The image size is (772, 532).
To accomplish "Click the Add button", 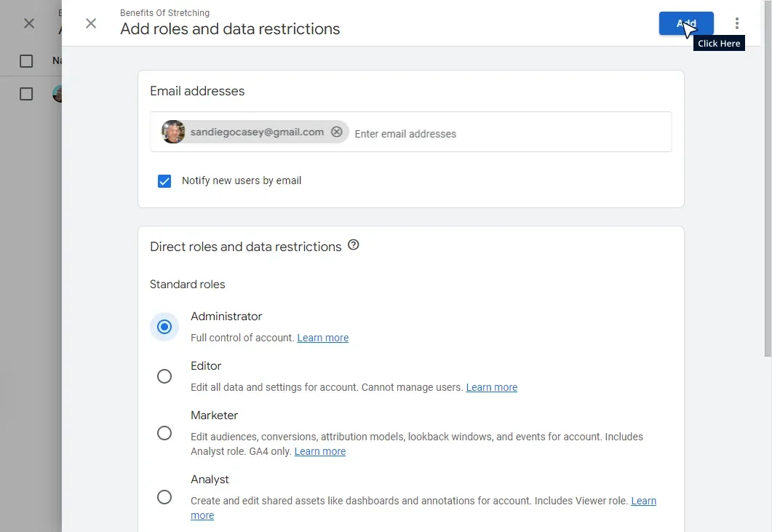I will point(685,23).
